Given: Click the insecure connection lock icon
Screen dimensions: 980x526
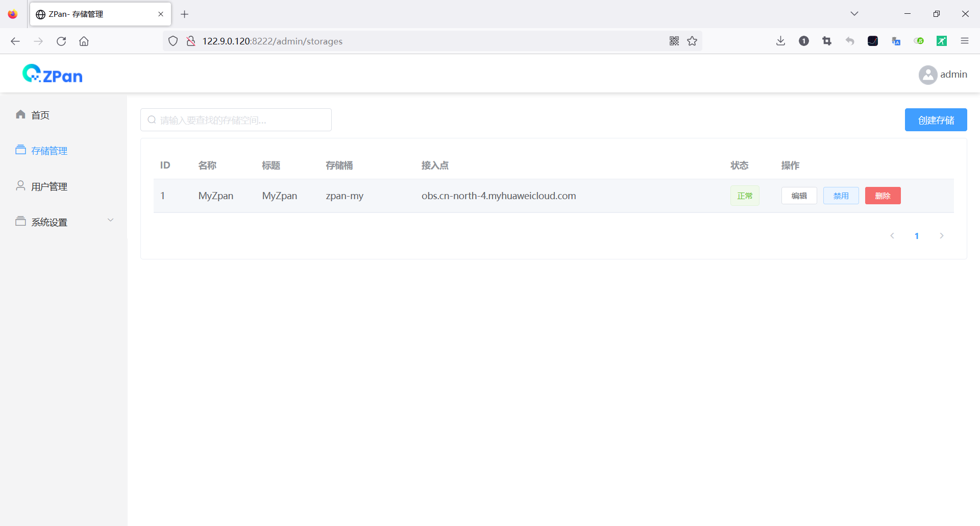Looking at the screenshot, I should (190, 41).
